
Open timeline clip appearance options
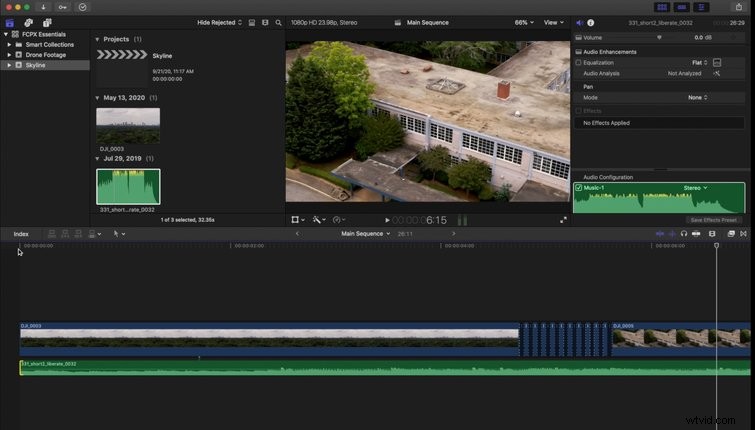[x=712, y=234]
